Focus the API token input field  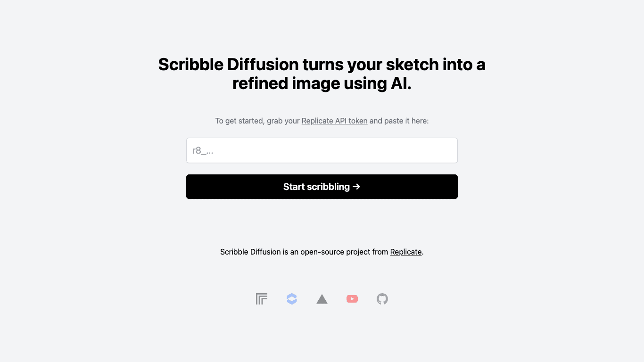pyautogui.click(x=322, y=150)
